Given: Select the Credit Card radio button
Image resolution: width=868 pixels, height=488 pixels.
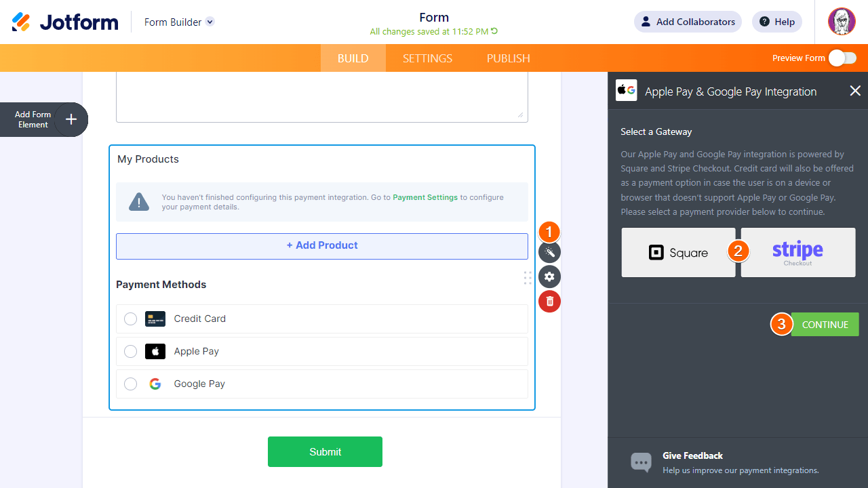Looking at the screenshot, I should pos(131,319).
